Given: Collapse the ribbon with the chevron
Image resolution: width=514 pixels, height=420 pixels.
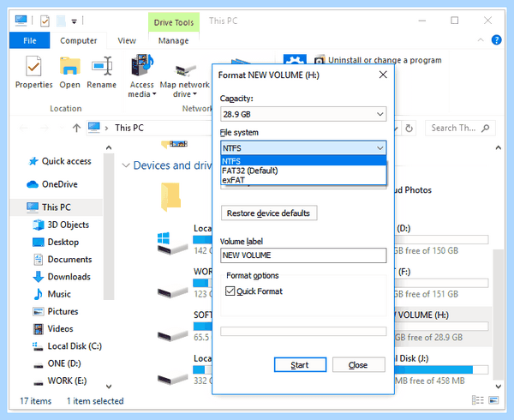Looking at the screenshot, I should click(x=481, y=40).
